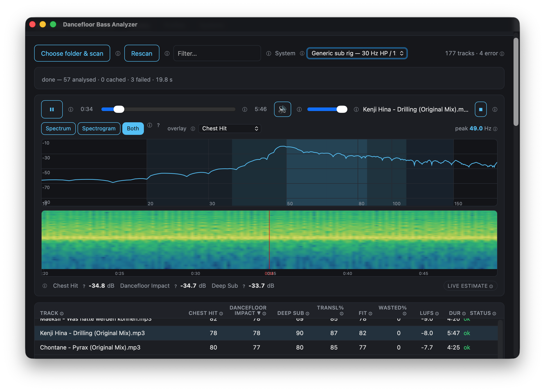Mute audio with the speaker icon
The width and height of the screenshot is (545, 392).
click(282, 109)
